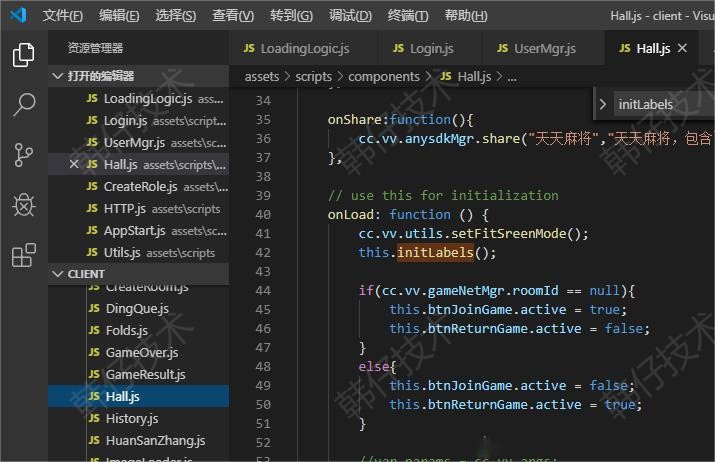715x462 pixels.
Task: Open Login.js from open editors
Action: (x=138, y=120)
